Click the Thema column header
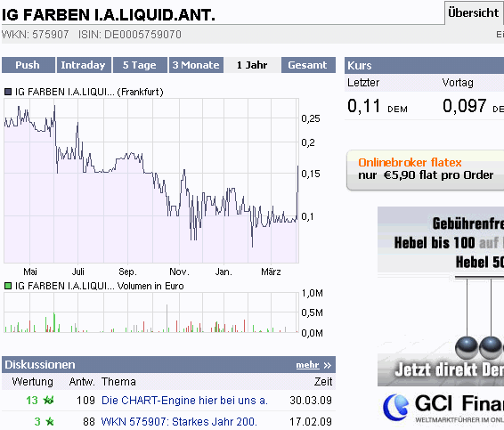This screenshot has height=430, width=504. point(118,381)
